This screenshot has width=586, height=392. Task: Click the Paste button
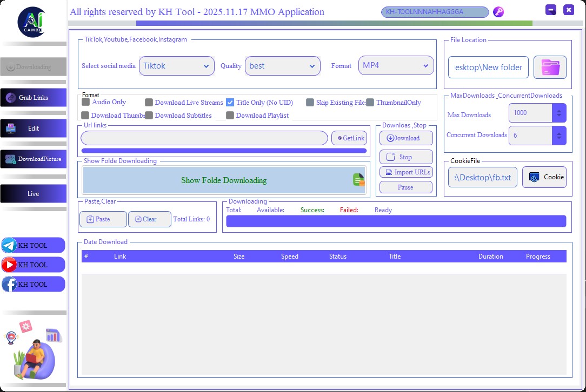tap(103, 219)
